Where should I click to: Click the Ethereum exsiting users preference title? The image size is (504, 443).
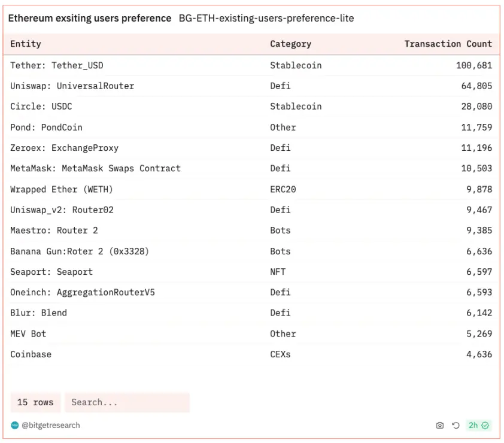(90, 19)
